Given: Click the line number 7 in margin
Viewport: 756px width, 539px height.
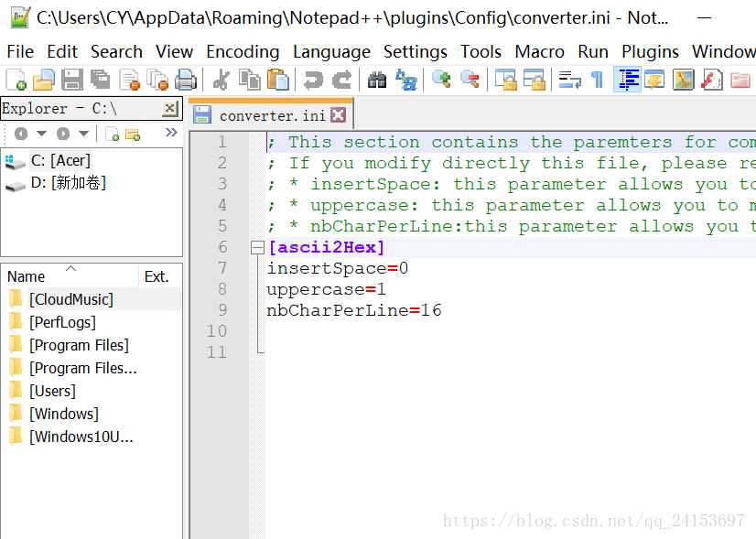Looking at the screenshot, I should coord(221,268).
